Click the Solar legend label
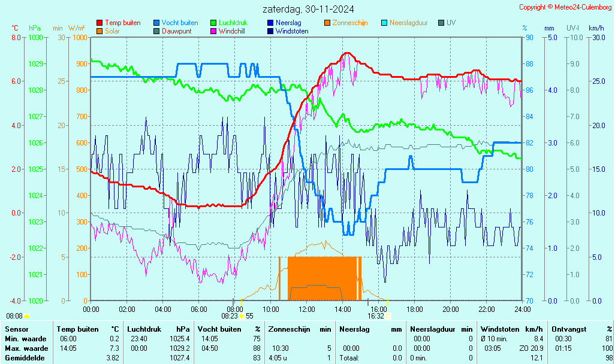 pyautogui.click(x=112, y=31)
